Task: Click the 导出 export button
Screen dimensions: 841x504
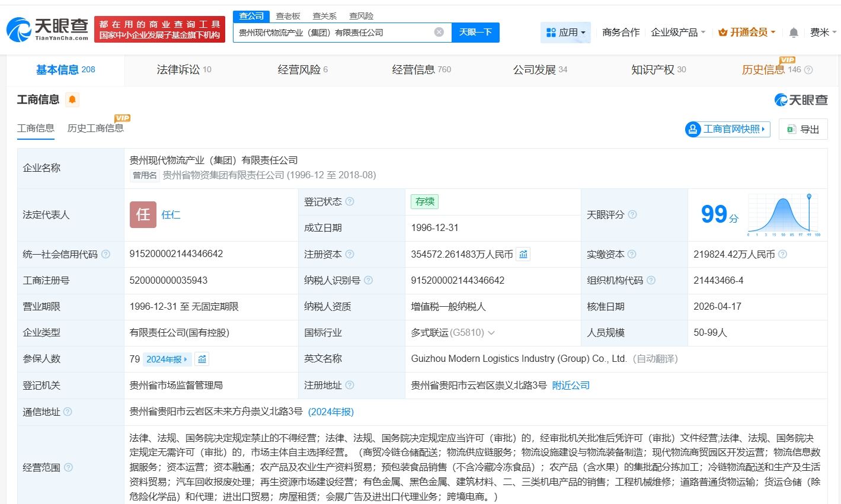Action: click(x=802, y=129)
